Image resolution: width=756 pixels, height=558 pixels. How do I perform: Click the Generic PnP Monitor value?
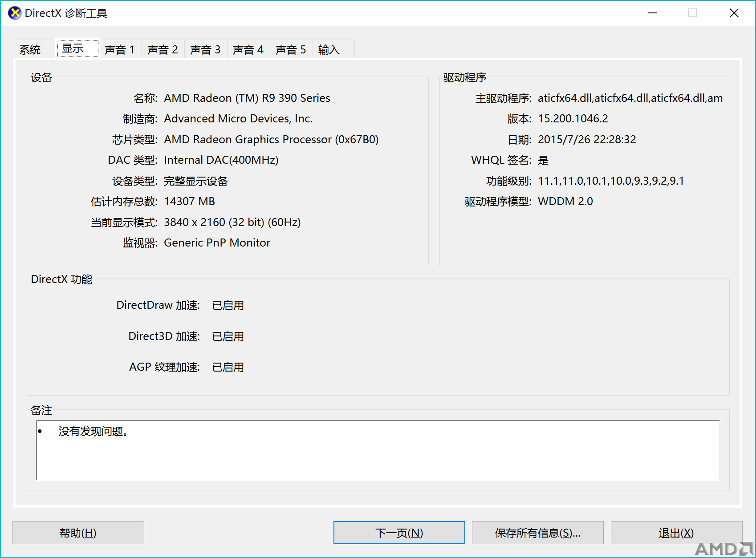pos(217,243)
